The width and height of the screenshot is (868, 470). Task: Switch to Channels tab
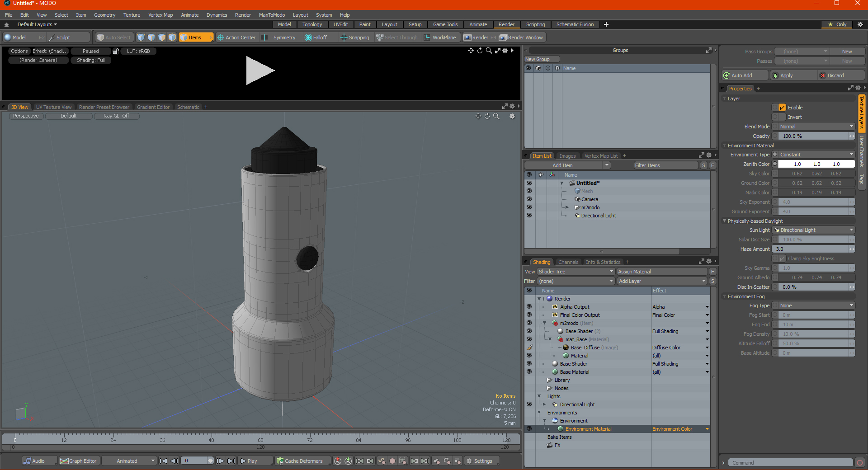tap(568, 262)
